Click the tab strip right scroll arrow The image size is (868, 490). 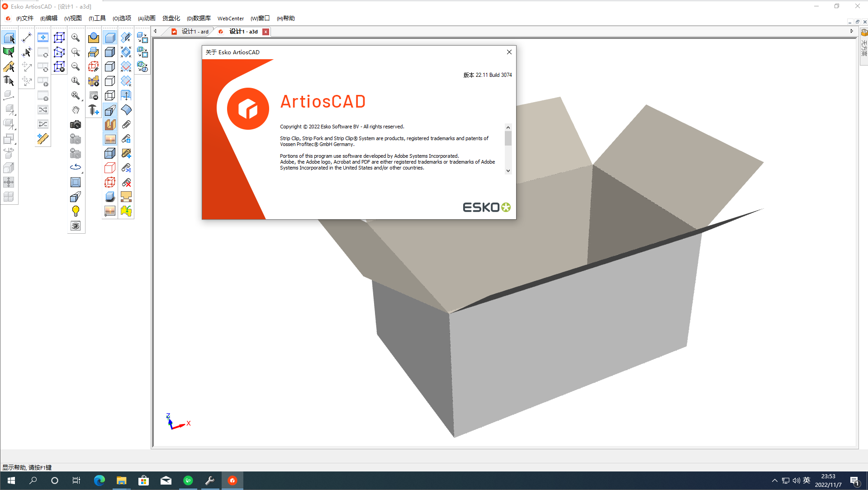[x=852, y=31]
